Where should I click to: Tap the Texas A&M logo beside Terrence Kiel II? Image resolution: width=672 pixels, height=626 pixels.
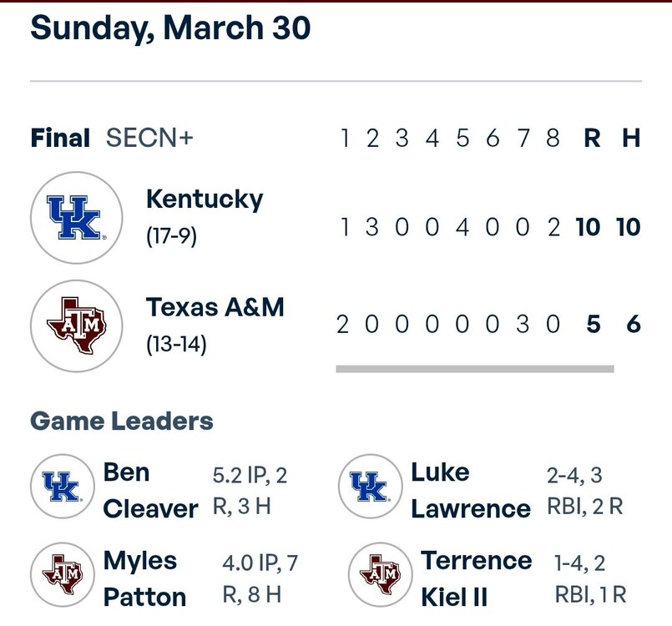coord(380,575)
